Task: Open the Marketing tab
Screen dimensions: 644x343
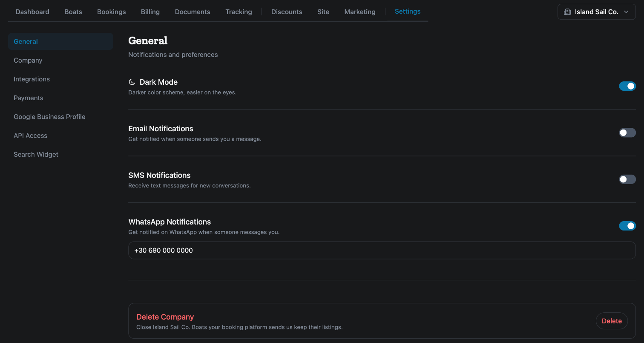Action: tap(360, 12)
